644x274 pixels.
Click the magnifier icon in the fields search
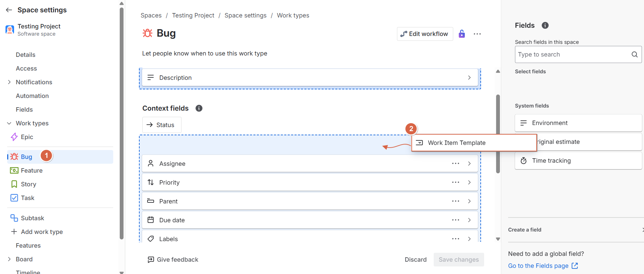(x=634, y=54)
